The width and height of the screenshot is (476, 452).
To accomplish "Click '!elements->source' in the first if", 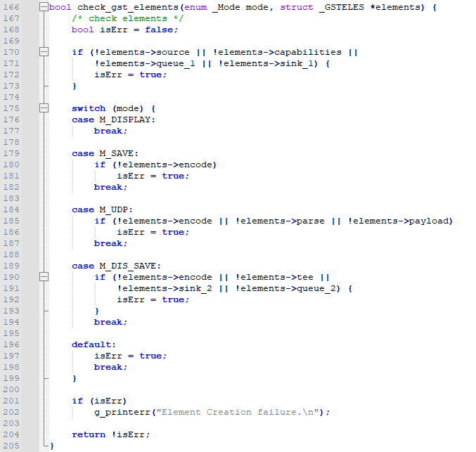I will tap(142, 52).
